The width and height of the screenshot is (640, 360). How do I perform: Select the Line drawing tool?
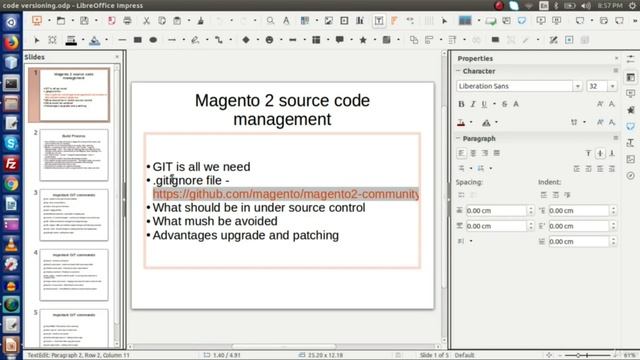click(122, 40)
